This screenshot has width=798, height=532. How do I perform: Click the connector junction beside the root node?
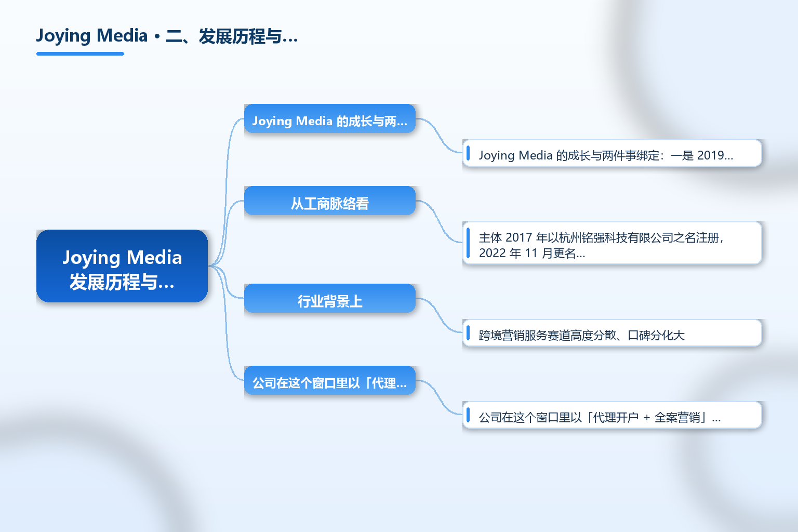[x=214, y=266]
